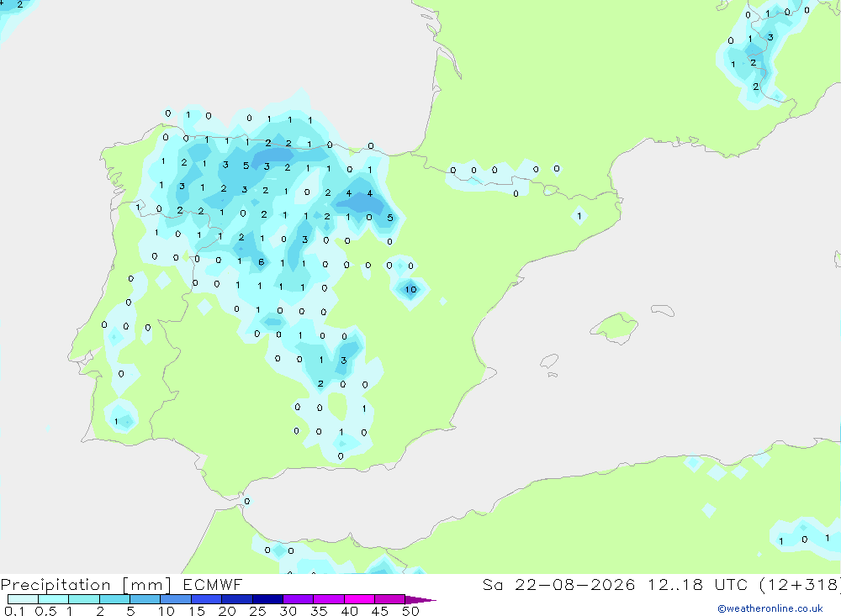Choose the 25–30 mm legend color swatch
This screenshot has height=616, width=841.
point(267,599)
